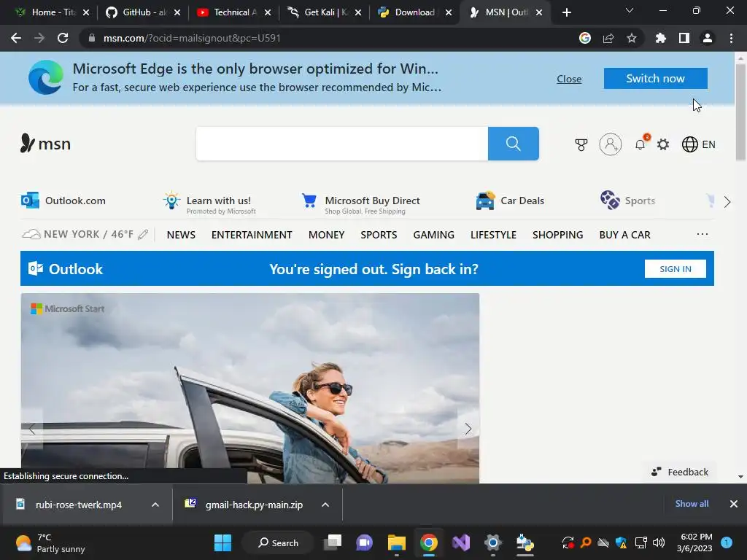The height and width of the screenshot is (560, 747).
Task: Open the MONEY category
Action: pyautogui.click(x=326, y=235)
